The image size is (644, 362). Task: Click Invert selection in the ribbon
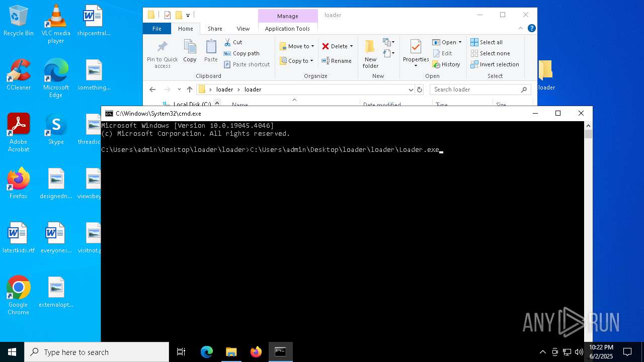pos(495,64)
